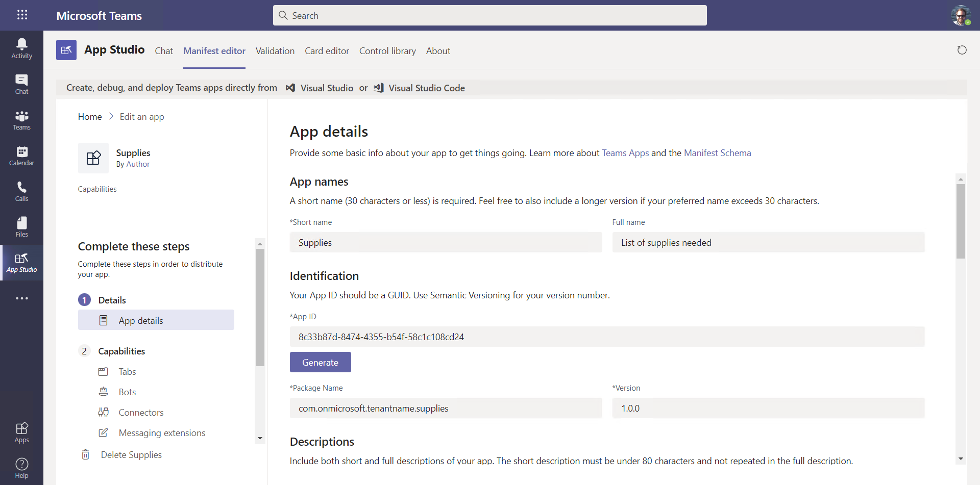Click the breadcrumb chevron after Home

(111, 116)
